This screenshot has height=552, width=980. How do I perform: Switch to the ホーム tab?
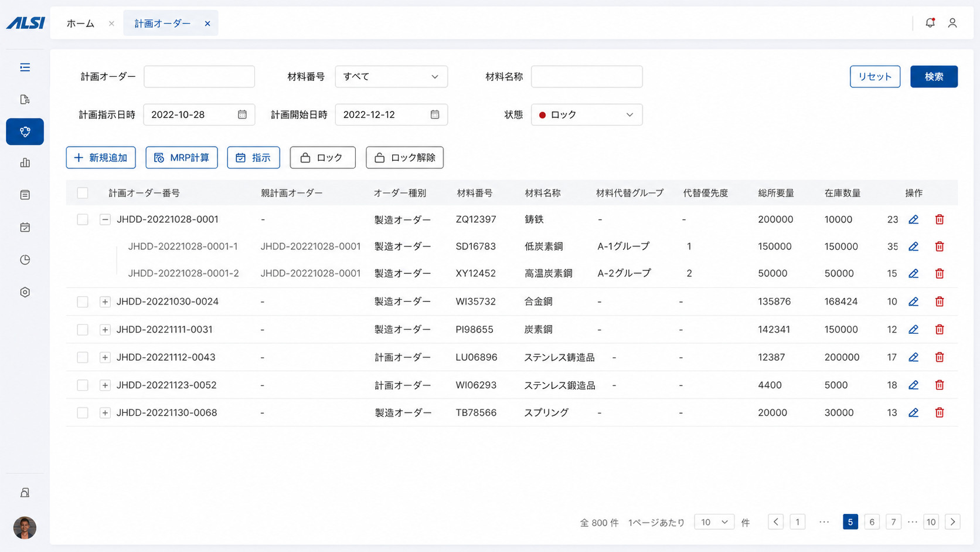pyautogui.click(x=80, y=23)
